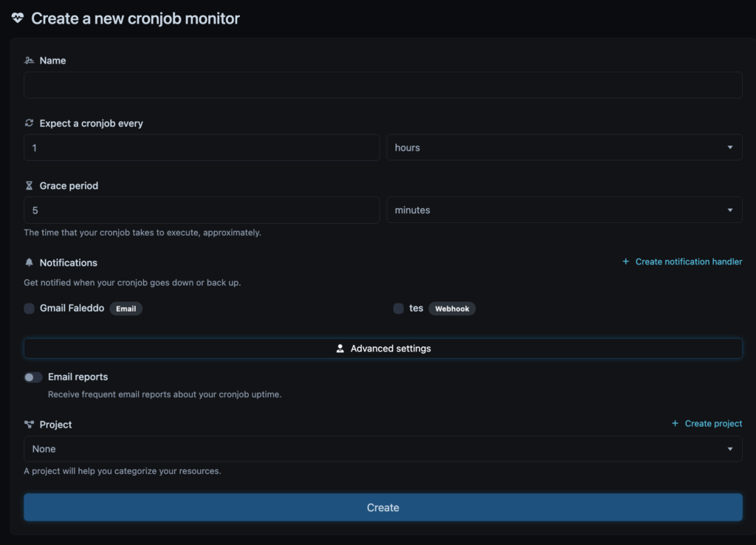Click the signature icon beside Name

(x=30, y=61)
